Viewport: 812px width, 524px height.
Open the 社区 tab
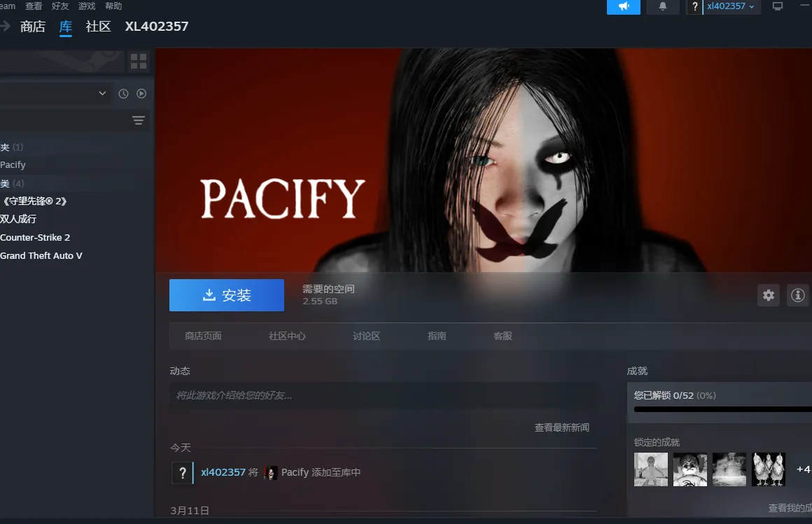click(x=98, y=27)
